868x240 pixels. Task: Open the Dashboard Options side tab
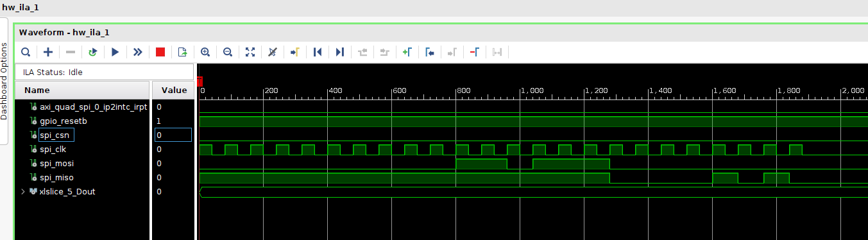click(x=4, y=81)
